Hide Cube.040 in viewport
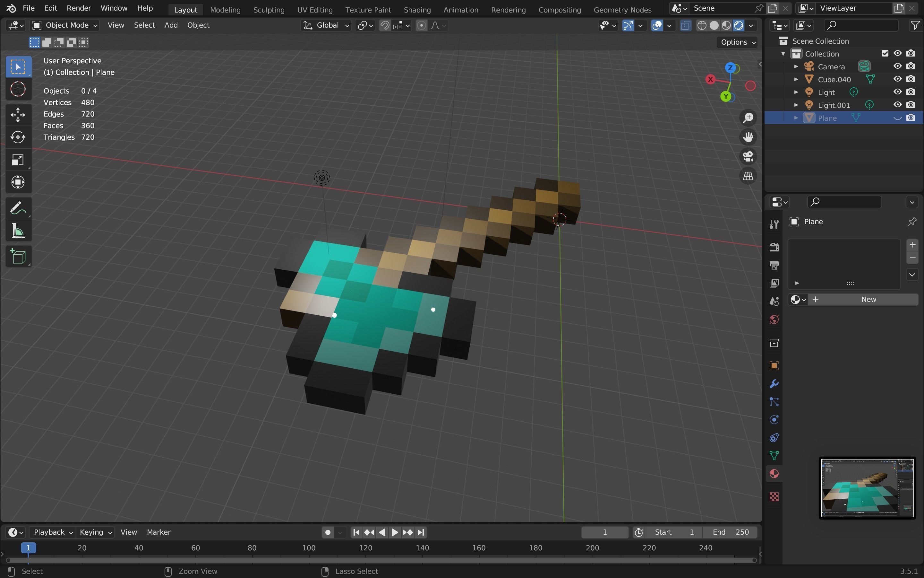The width and height of the screenshot is (924, 578). click(897, 79)
